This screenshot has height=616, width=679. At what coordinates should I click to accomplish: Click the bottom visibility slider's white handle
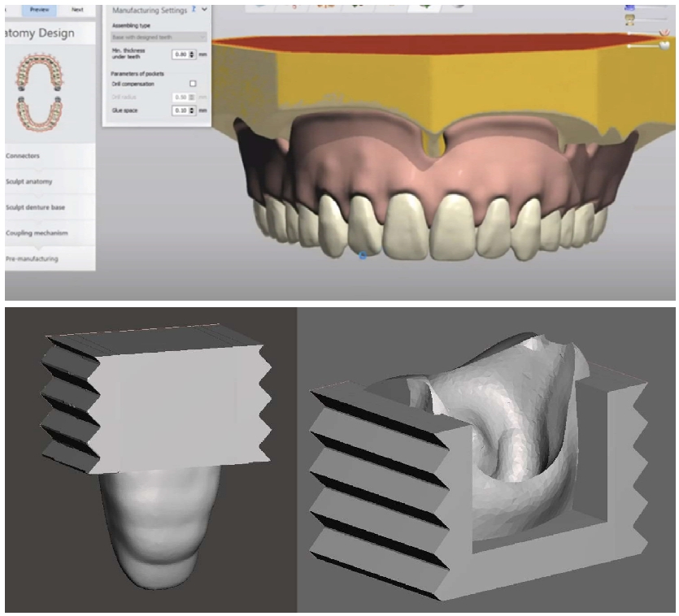coord(663,45)
